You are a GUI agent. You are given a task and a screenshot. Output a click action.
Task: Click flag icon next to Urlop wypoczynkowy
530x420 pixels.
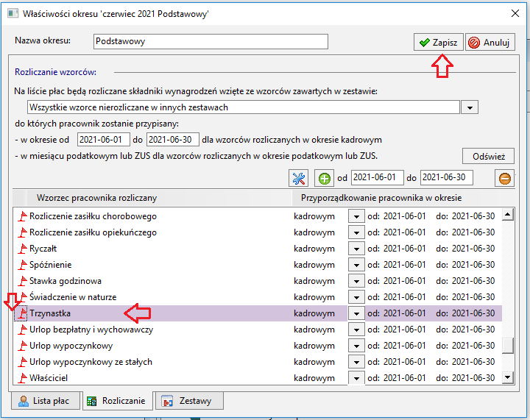coord(22,346)
